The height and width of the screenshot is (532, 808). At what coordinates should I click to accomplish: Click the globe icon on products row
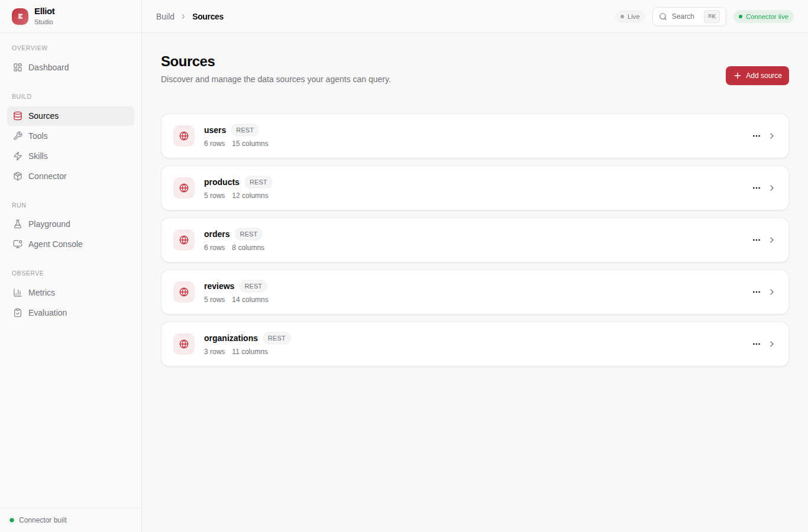184,188
